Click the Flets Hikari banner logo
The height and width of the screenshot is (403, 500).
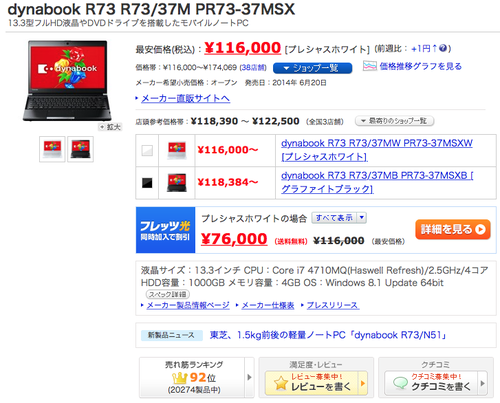165,230
